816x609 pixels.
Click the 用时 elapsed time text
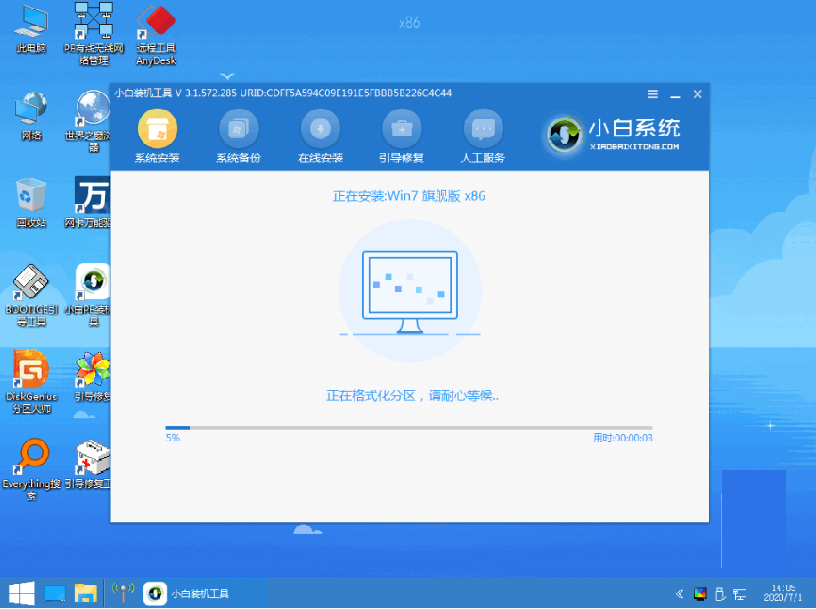tap(622, 438)
